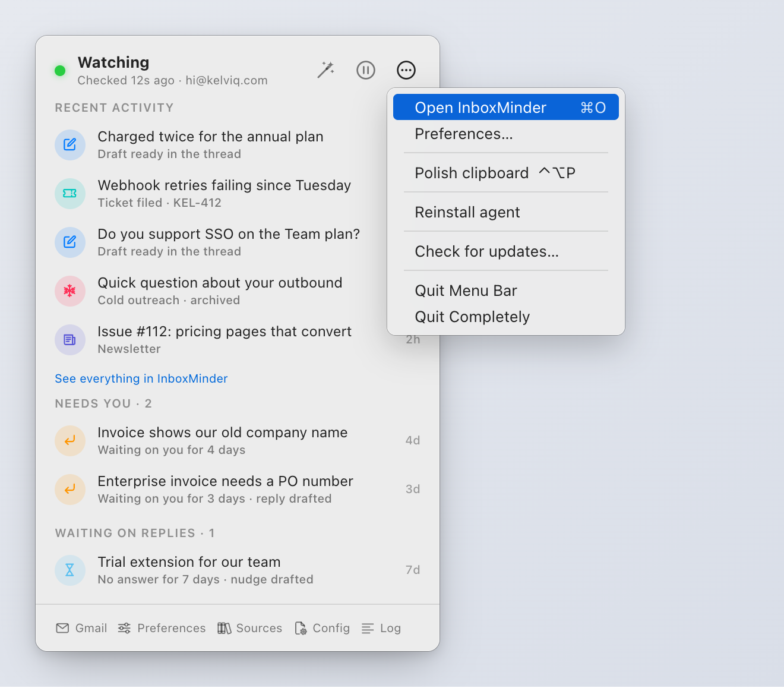Open the Log footer label

coord(390,629)
